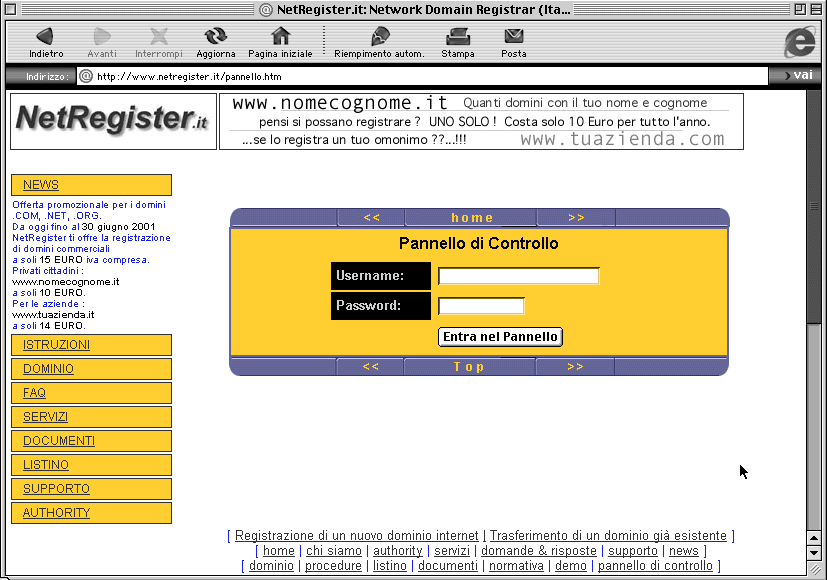This screenshot has width=827, height=580.
Task: Click the address URL field
Action: tap(422, 76)
